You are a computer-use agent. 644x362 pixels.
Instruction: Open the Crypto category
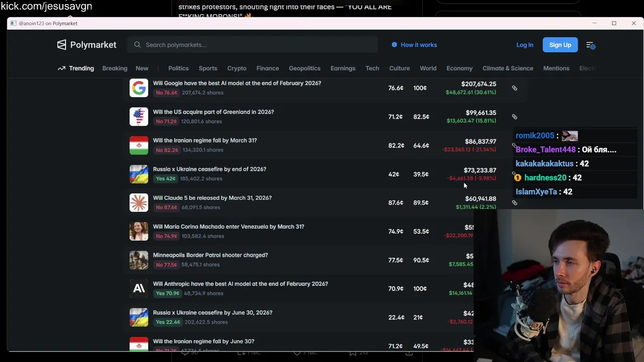(237, 68)
